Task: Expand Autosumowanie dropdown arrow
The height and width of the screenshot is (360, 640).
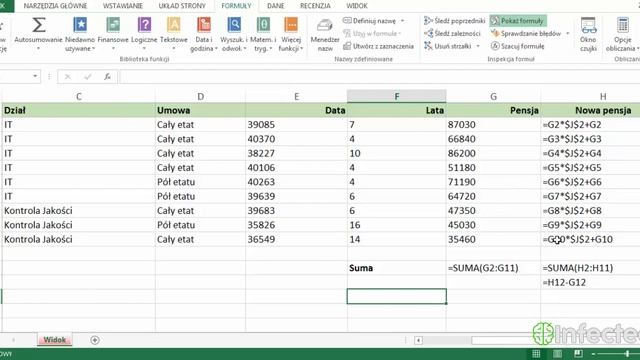Action: pyautogui.click(x=38, y=49)
